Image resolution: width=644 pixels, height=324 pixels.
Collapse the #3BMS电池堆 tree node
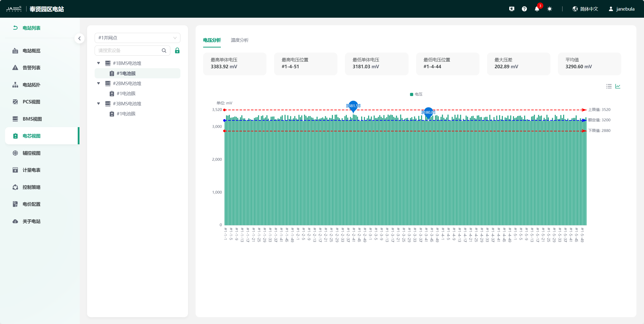pyautogui.click(x=98, y=104)
